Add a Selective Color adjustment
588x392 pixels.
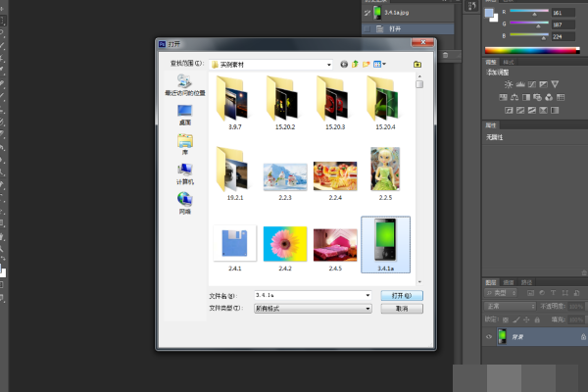(x=543, y=111)
